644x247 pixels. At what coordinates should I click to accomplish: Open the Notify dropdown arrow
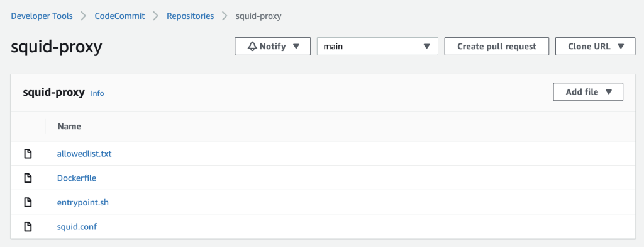[x=296, y=47]
